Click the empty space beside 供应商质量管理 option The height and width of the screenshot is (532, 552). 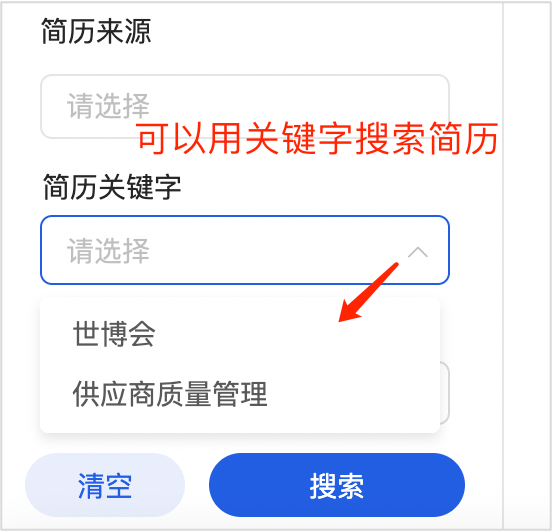[352, 394]
